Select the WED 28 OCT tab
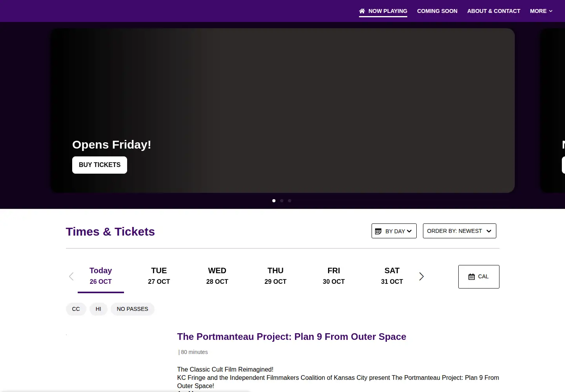Screen dimensions: 565x392 pos(217,276)
